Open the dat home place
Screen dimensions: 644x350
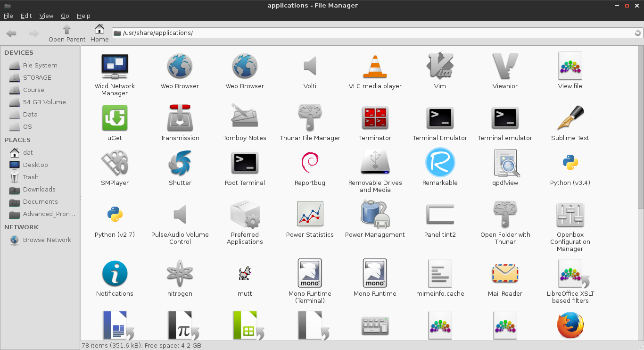click(x=40, y=152)
